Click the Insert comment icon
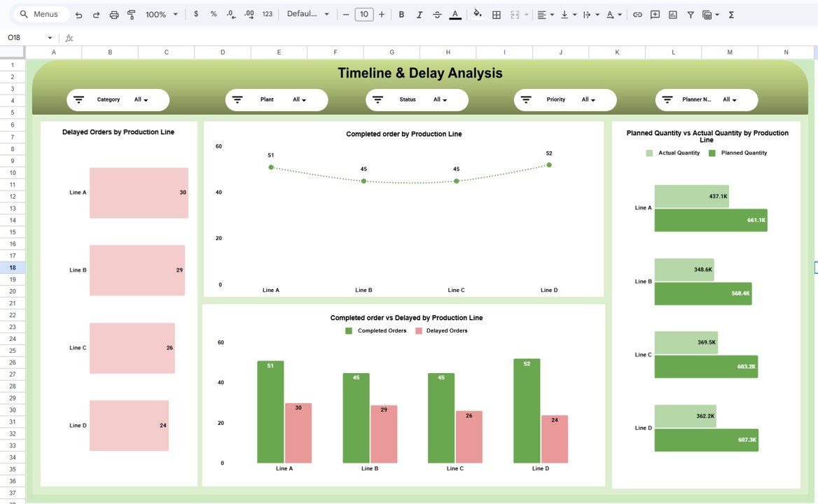Viewport: 818px width, 504px height. (654, 14)
